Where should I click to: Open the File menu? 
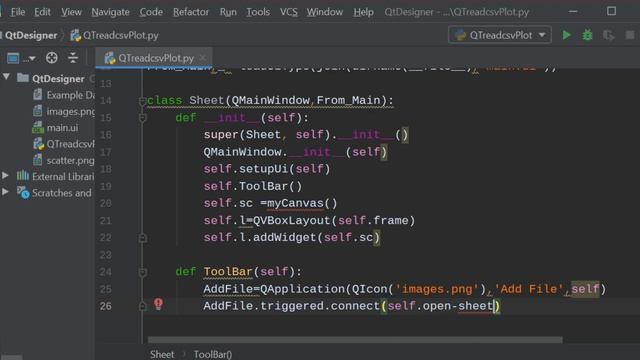[18, 12]
